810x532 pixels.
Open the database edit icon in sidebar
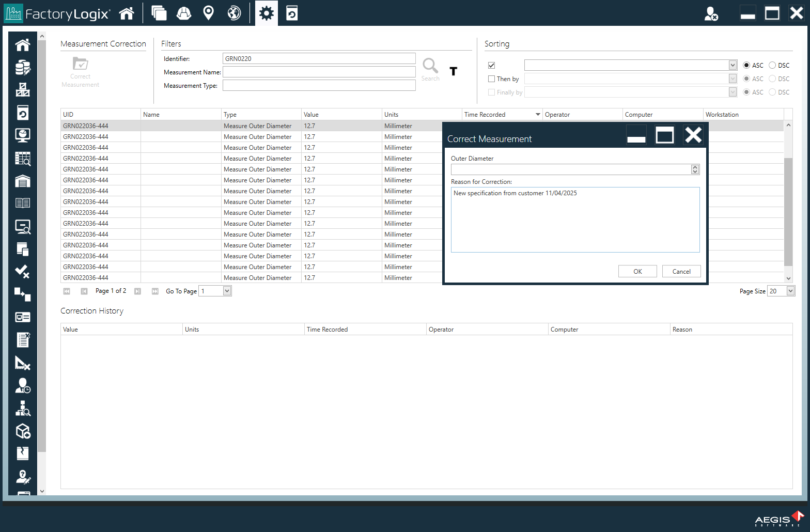pyautogui.click(x=23, y=68)
